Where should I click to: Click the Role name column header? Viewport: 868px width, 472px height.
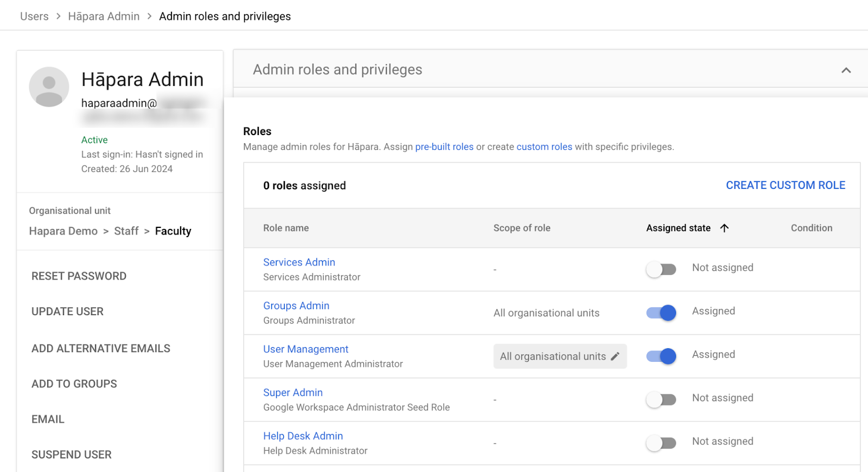[286, 228]
